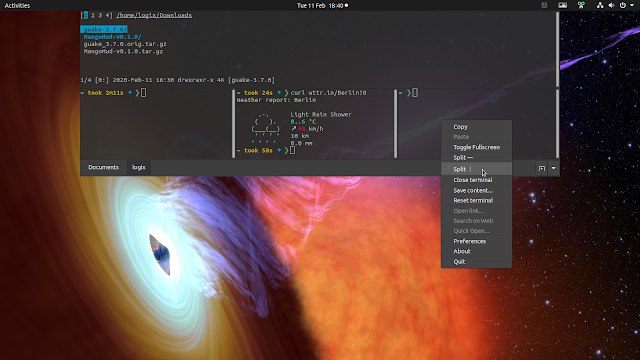Choose horizontal Split in the context menu
Screen dimensions: 640x360
coord(476,158)
